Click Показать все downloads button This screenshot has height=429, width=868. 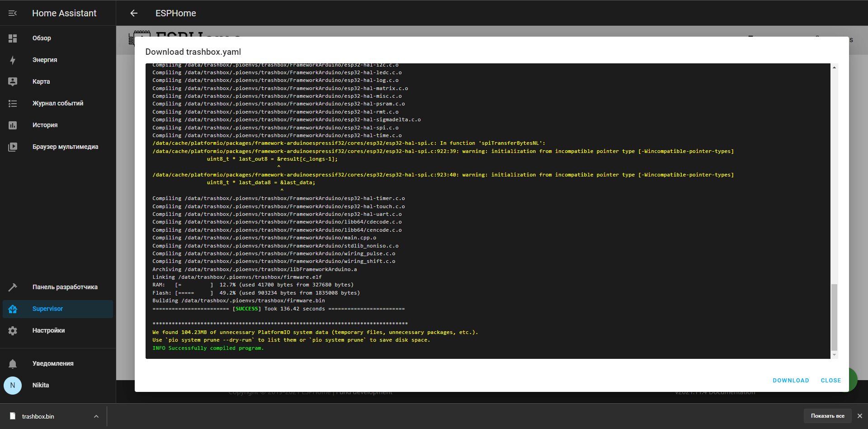point(828,416)
